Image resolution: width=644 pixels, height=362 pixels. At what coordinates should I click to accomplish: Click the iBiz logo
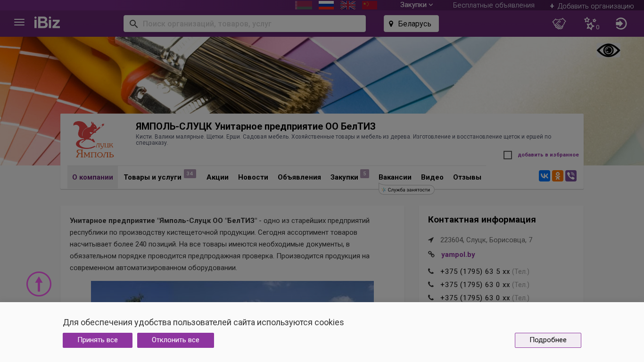point(47,23)
